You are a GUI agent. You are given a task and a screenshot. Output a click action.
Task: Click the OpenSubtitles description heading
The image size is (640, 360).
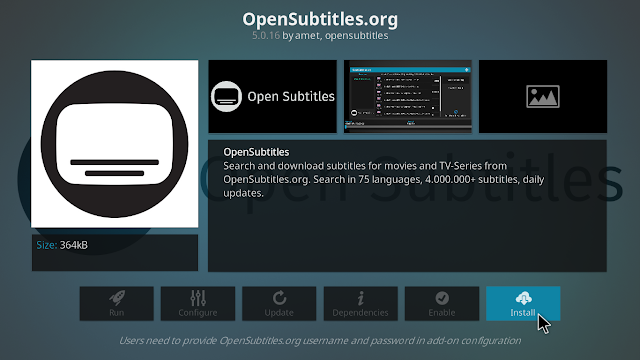point(256,152)
